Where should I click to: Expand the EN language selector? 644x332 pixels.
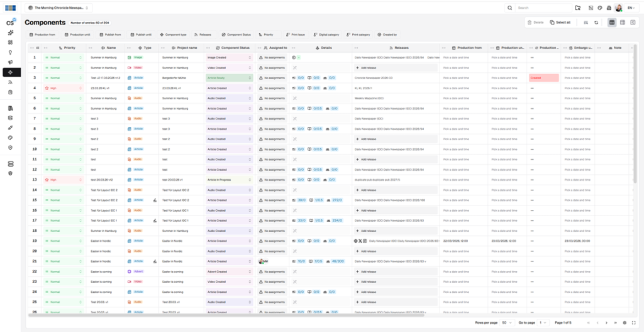(x=632, y=8)
